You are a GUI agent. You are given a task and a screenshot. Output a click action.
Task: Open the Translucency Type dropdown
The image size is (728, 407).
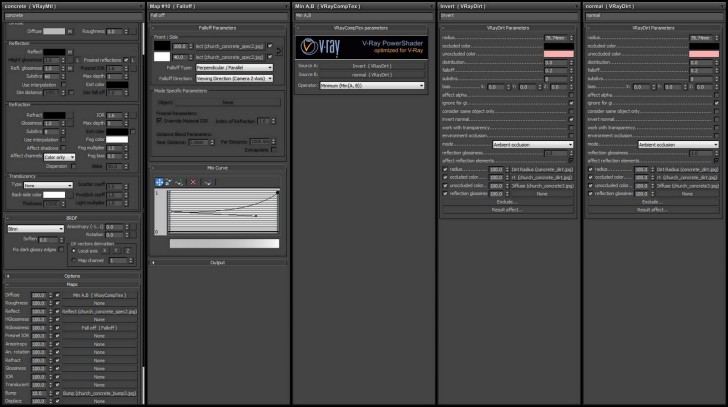pos(48,185)
